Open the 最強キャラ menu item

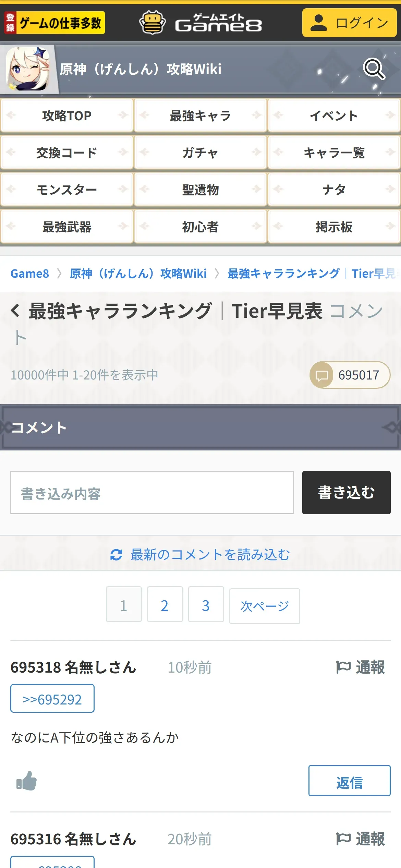tap(200, 116)
